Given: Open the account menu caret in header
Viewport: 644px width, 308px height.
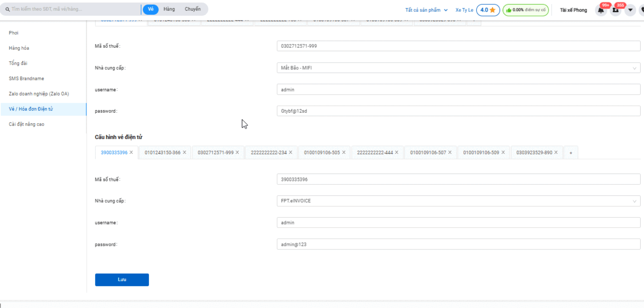Looking at the screenshot, I should pos(630,10).
